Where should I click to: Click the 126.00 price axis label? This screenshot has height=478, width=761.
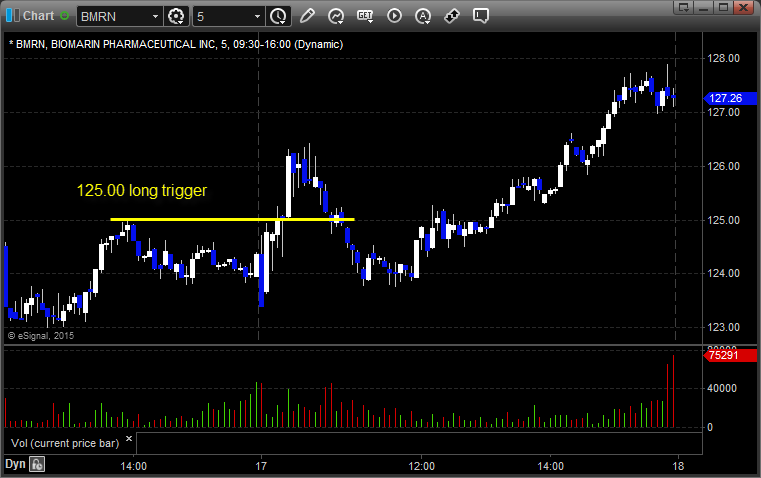pos(724,166)
